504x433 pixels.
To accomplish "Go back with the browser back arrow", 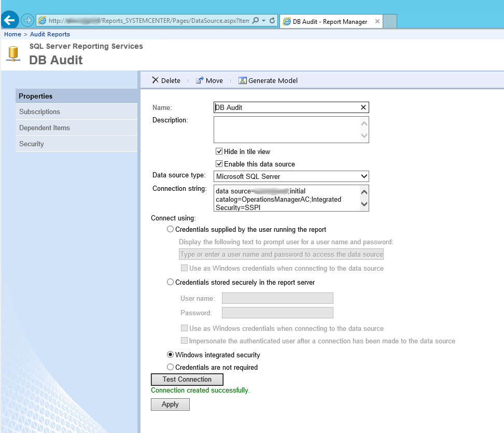I will pos(10,20).
